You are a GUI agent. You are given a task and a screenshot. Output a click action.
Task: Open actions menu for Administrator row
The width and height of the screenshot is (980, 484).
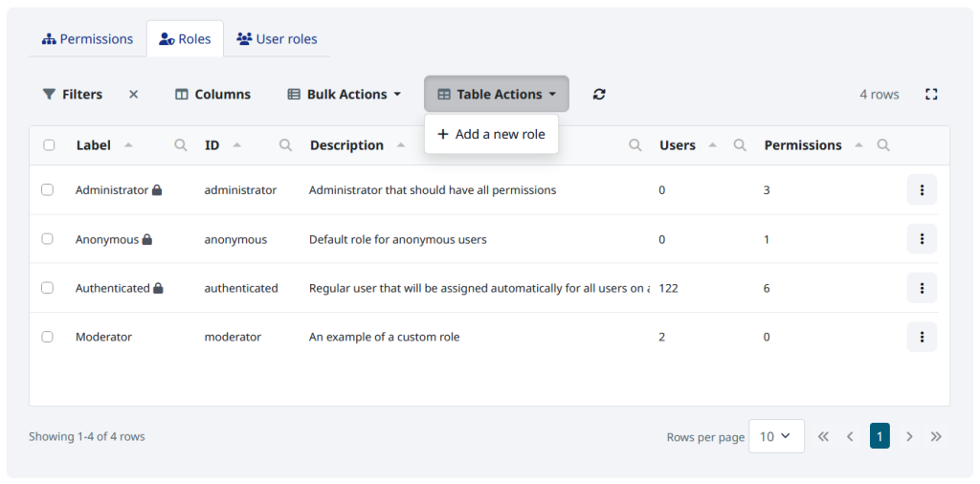click(922, 189)
